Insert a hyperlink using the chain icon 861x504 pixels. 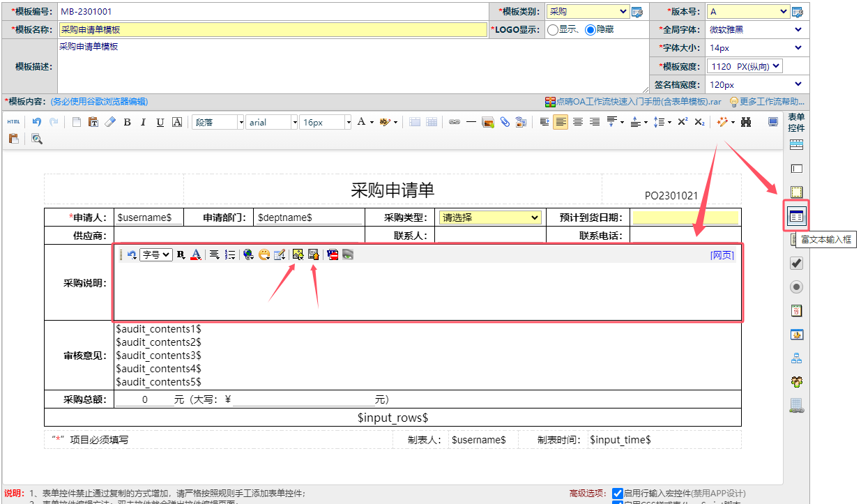pyautogui.click(x=454, y=122)
